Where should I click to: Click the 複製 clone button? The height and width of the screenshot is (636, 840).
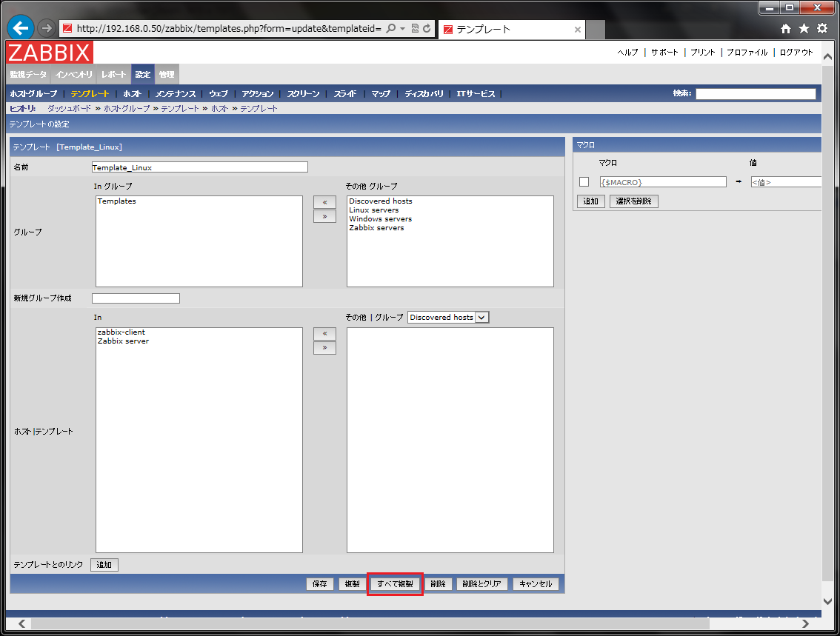353,584
